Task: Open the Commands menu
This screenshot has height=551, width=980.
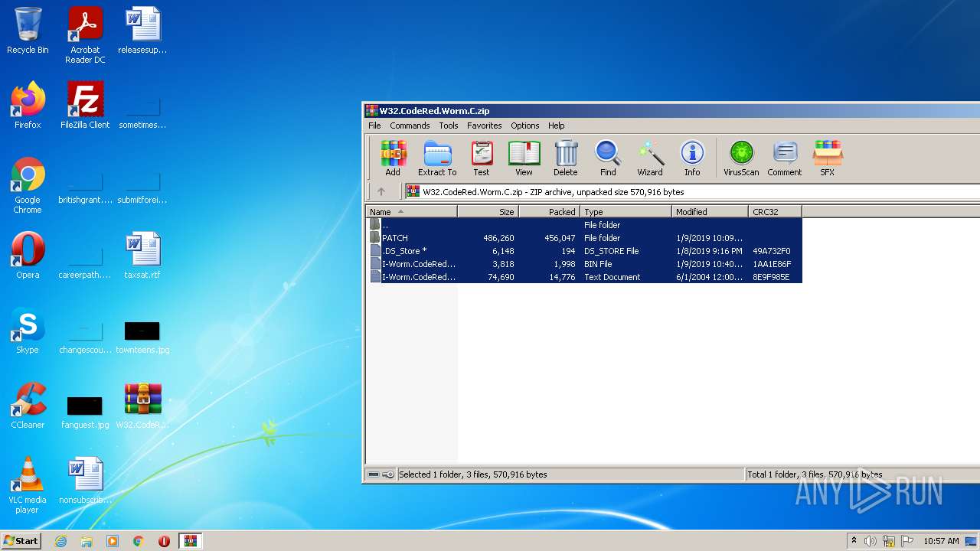Action: tap(410, 126)
